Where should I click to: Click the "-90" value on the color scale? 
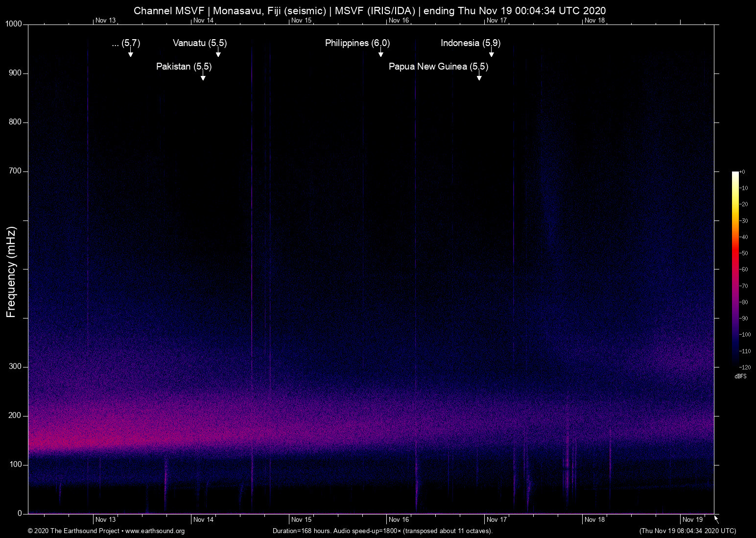click(744, 318)
